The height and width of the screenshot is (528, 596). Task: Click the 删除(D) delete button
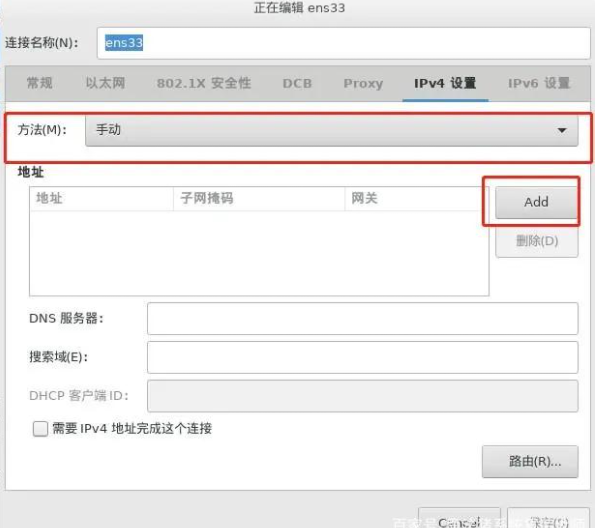pos(537,241)
